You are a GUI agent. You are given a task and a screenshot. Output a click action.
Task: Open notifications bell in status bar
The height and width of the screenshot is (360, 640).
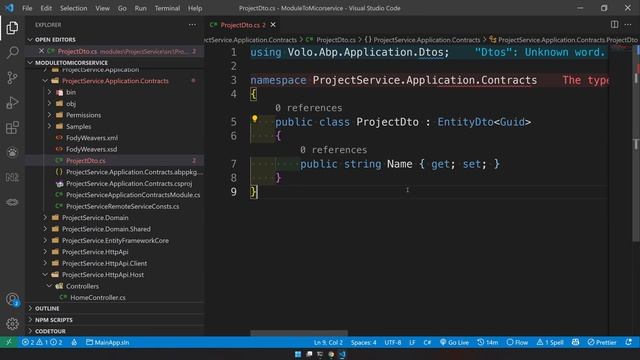point(629,342)
